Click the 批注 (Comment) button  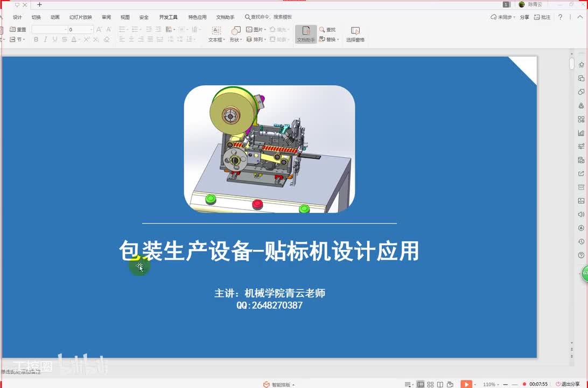click(x=542, y=17)
